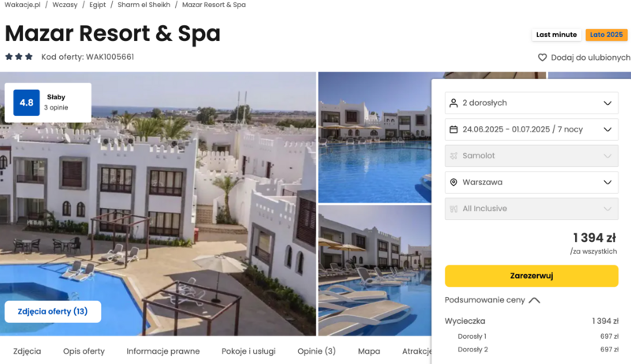Click the airplane icon in Samolot field
The width and height of the screenshot is (631, 364).
(454, 156)
